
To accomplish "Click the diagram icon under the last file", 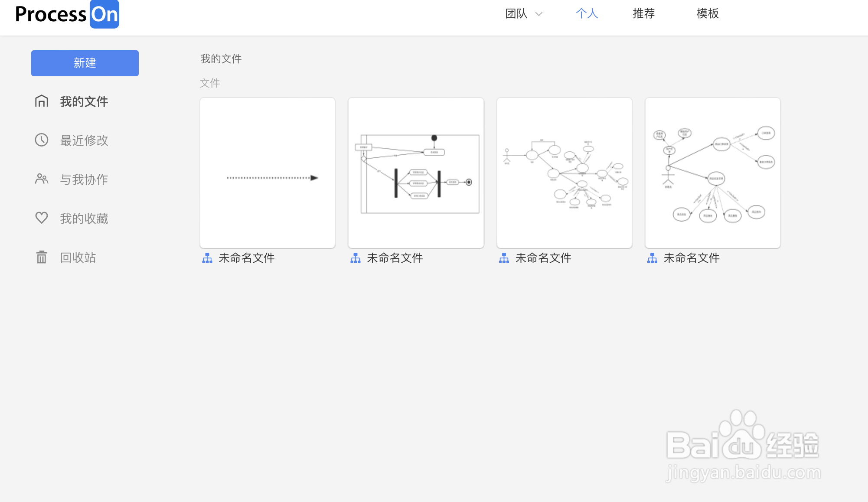I will [x=652, y=258].
